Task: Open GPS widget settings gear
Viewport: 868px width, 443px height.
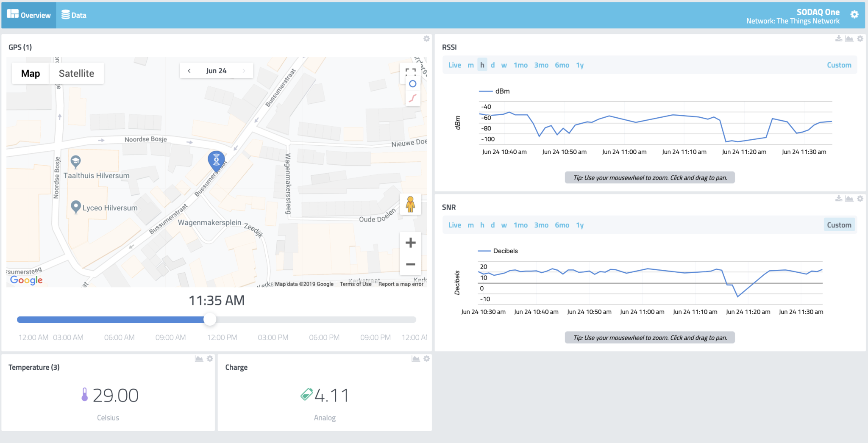Action: tap(426, 39)
